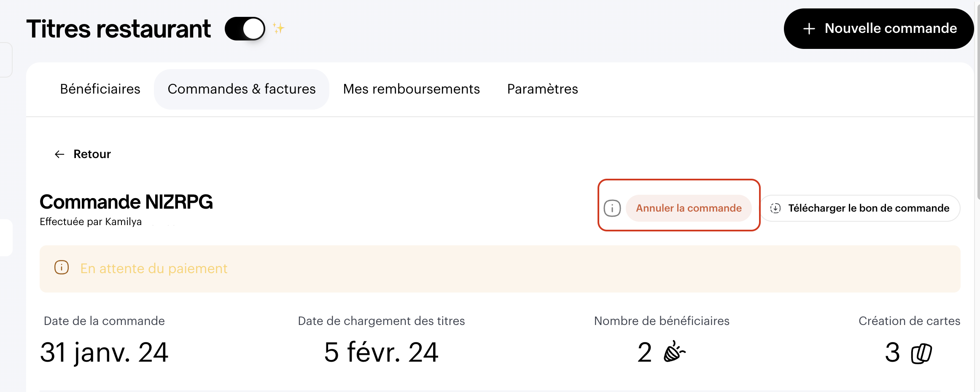Switch to the Mes remboursements tab
The image size is (980, 392).
click(412, 89)
